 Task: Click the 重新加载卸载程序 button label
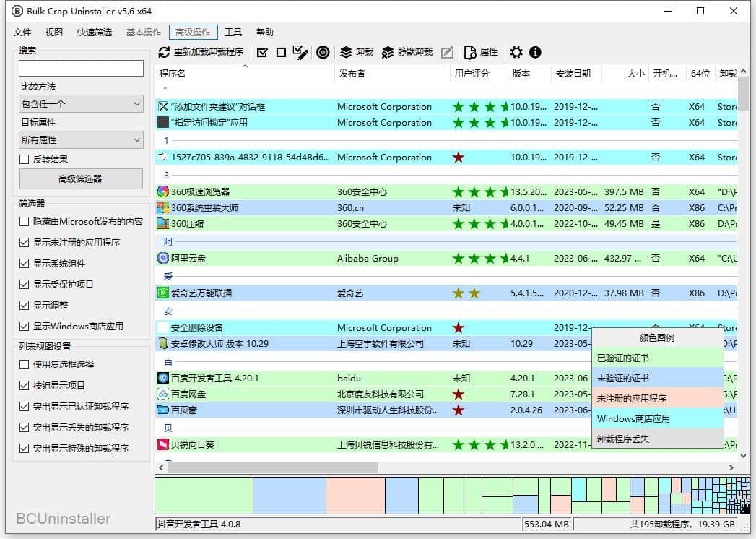(x=209, y=52)
